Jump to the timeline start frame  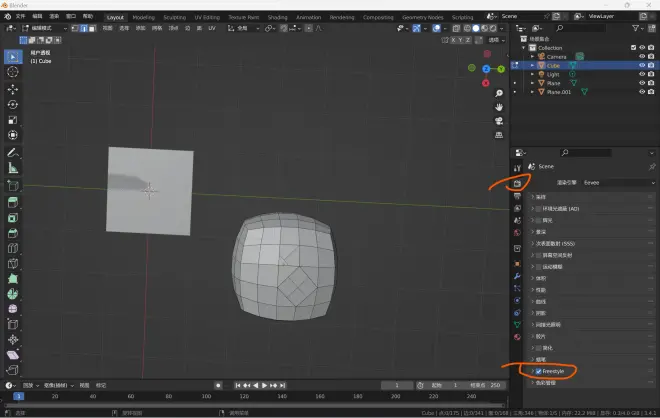click(x=238, y=385)
